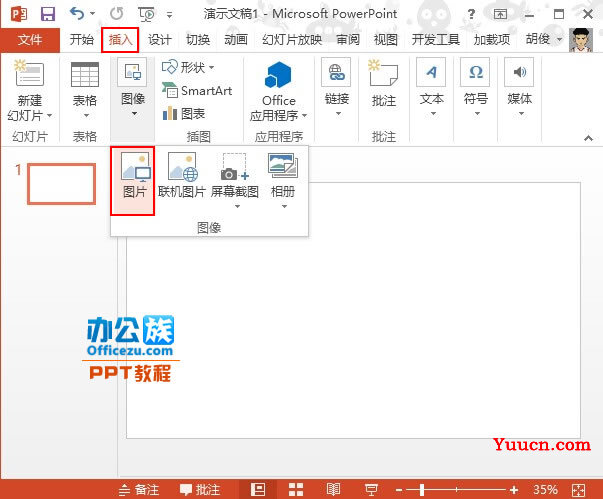
Task: Switch to Reading view icon
Action: [333, 489]
